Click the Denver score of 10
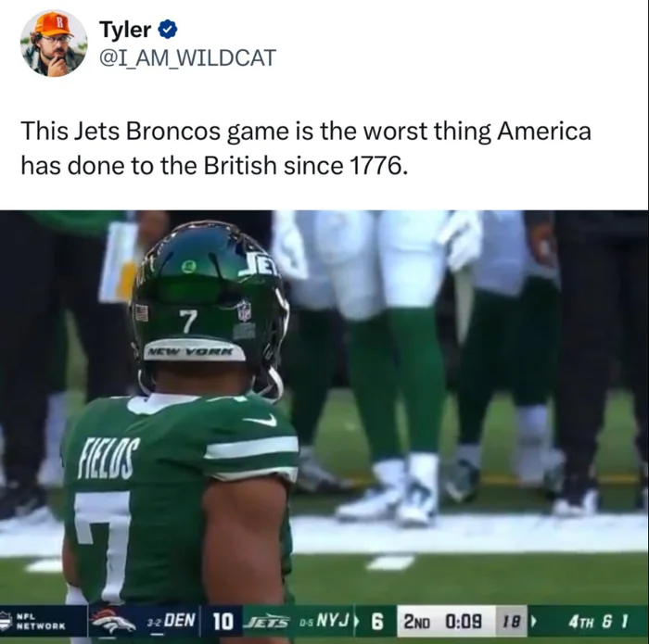This screenshot has height=644, width=649. tap(223, 621)
